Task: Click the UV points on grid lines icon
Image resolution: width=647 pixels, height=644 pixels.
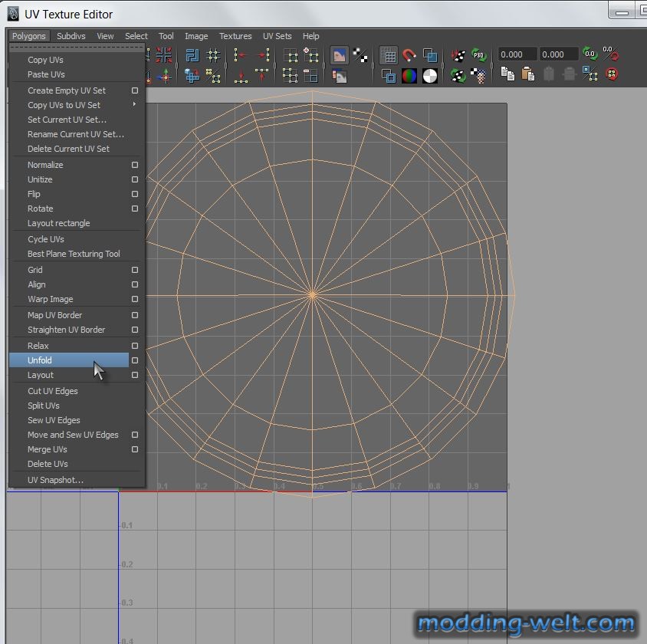Action: (x=213, y=55)
